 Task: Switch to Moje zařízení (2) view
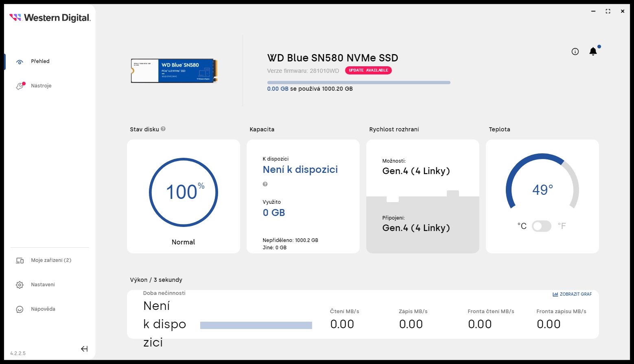pos(51,260)
